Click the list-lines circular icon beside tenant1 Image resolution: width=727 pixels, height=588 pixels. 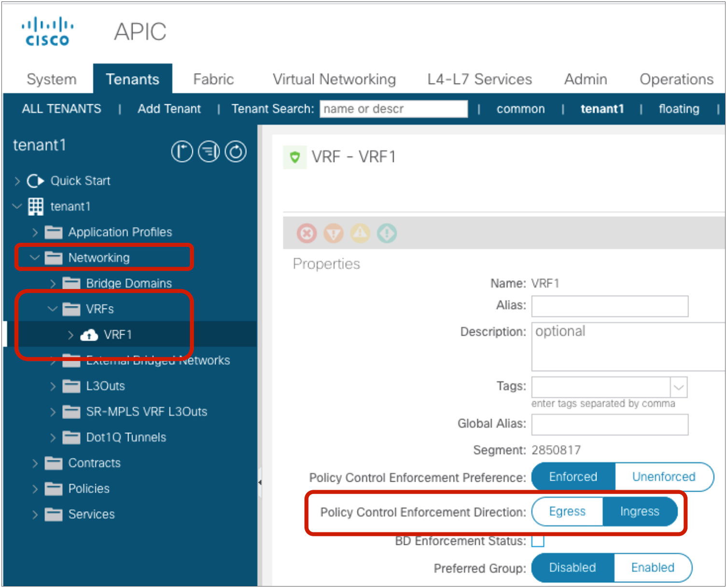[209, 152]
